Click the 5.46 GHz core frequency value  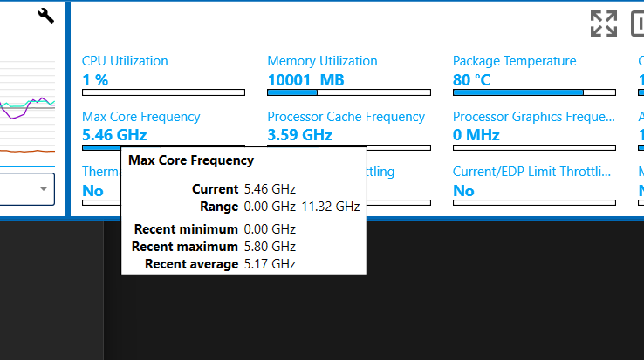point(114,135)
